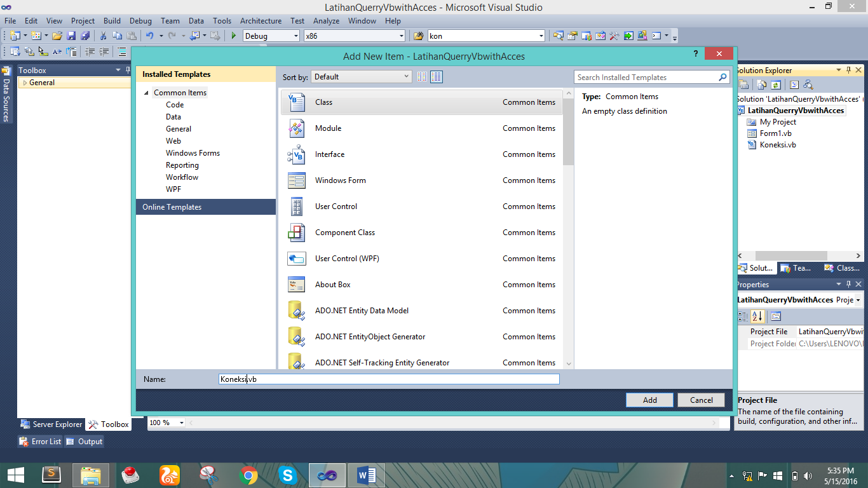Image resolution: width=868 pixels, height=488 pixels.
Task: Open the Tools menu
Action: coord(222,21)
